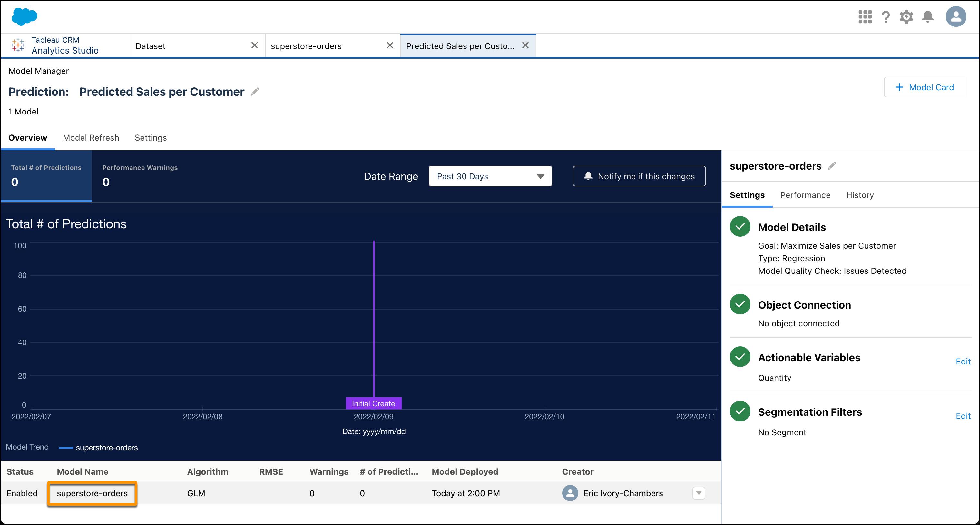
Task: Switch to the Performance tab
Action: [x=805, y=195]
